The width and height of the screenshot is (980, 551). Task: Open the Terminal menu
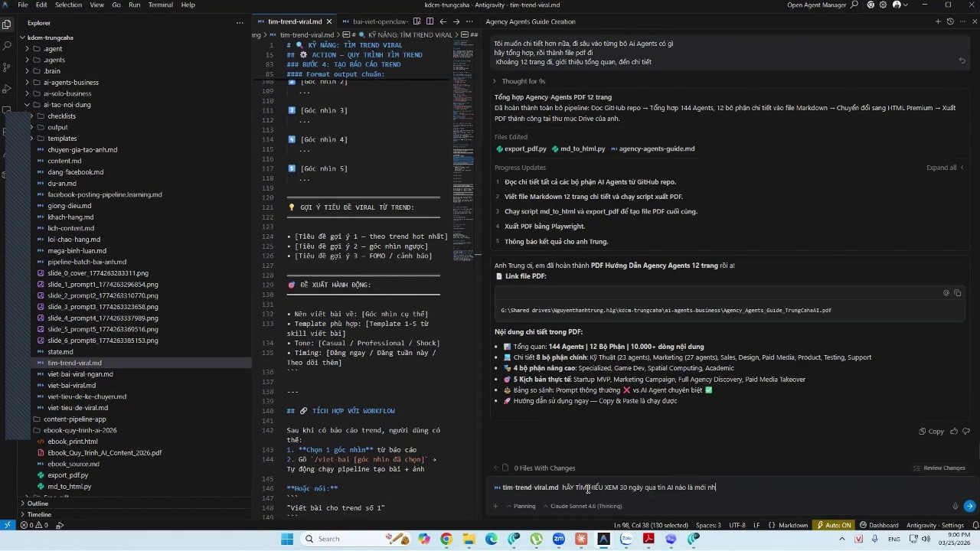click(x=160, y=5)
